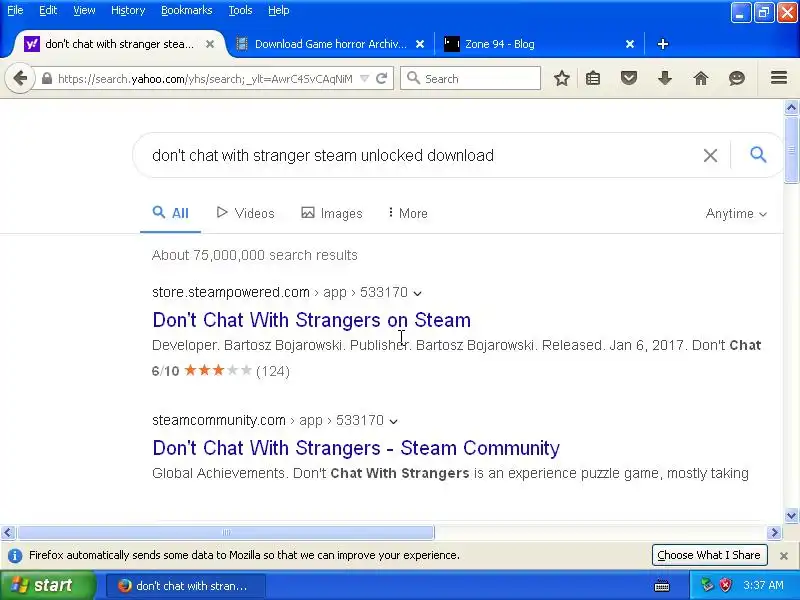Click the Choose What I Share button
The width and height of the screenshot is (800, 600).
point(709,555)
